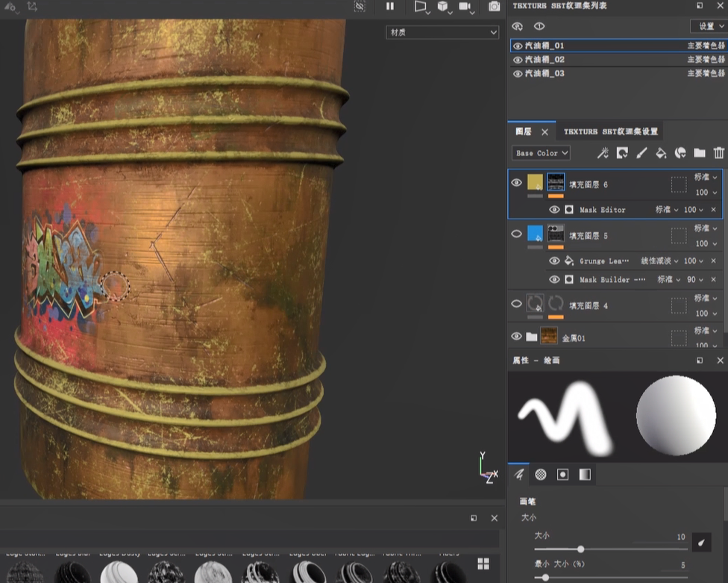Viewport: 728px width, 583px height.
Task: Click the camera screenshot icon in viewport toolbar
Action: coord(494,7)
